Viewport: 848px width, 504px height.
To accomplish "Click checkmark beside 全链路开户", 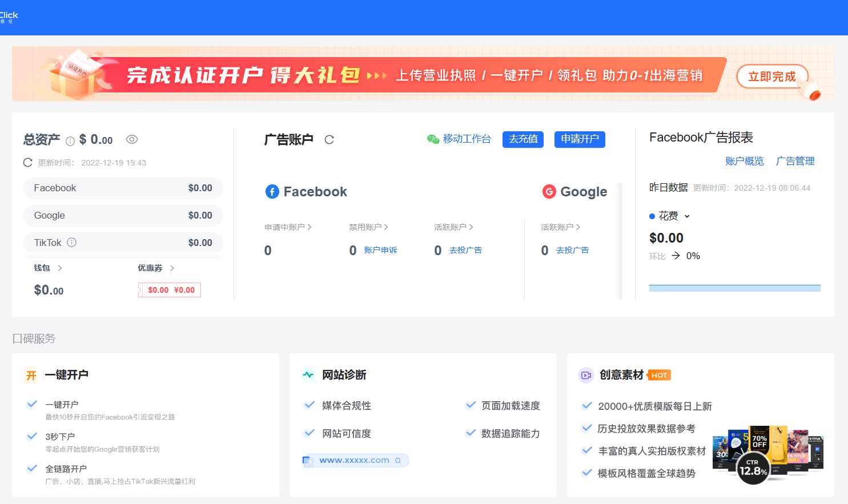I will click(32, 469).
